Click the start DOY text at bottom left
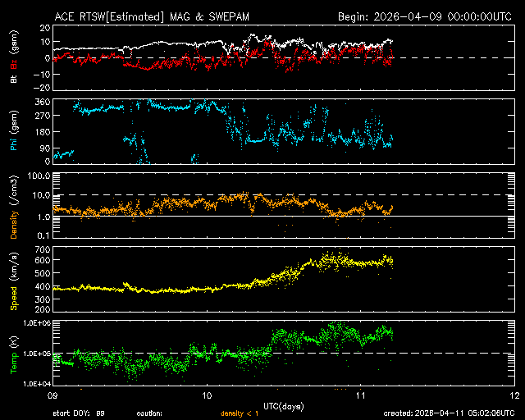Image resolution: width=525 pixels, height=420 pixels. (79, 413)
